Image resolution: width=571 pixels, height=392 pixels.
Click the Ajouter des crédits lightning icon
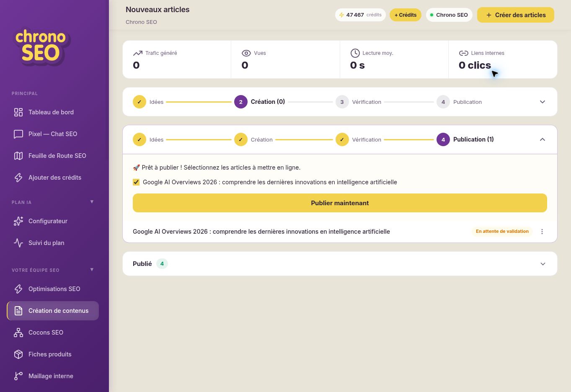pyautogui.click(x=18, y=178)
